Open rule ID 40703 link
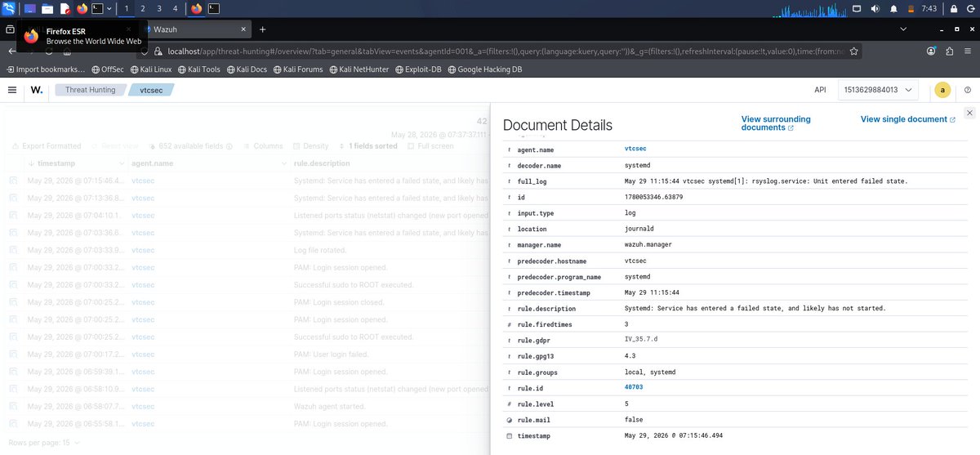Image resolution: width=980 pixels, height=455 pixels. pyautogui.click(x=634, y=387)
